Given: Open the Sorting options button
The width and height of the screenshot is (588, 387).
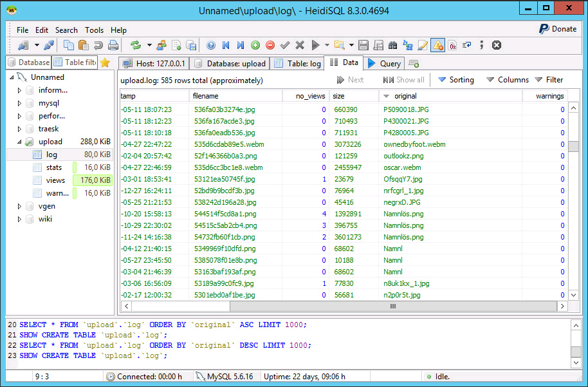Looking at the screenshot, I should coord(456,80).
